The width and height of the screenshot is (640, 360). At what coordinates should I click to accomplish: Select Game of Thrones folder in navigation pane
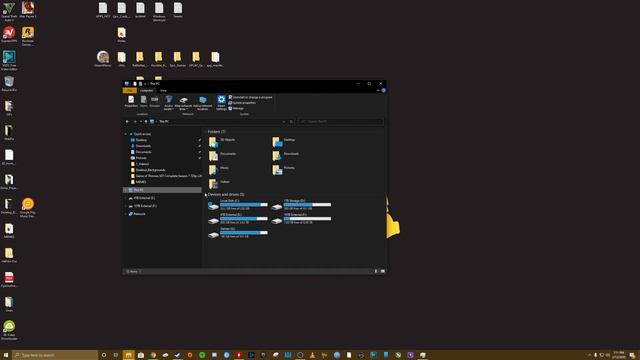pyautogui.click(x=168, y=176)
